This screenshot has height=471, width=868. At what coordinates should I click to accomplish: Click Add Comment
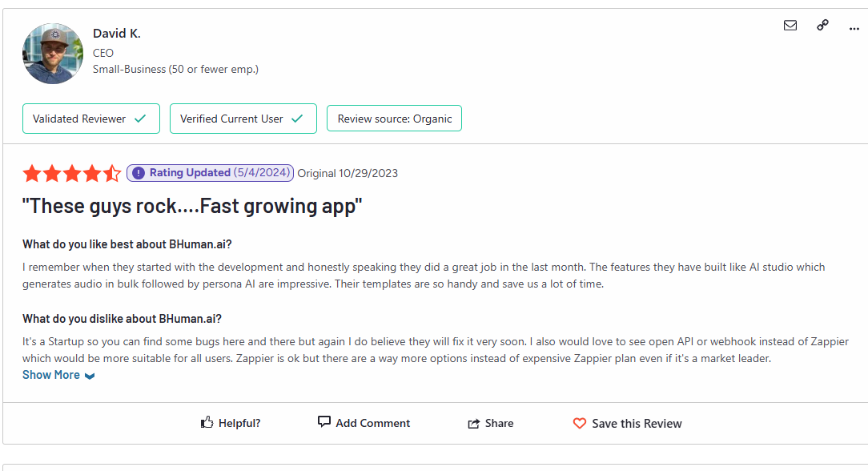[x=364, y=423]
